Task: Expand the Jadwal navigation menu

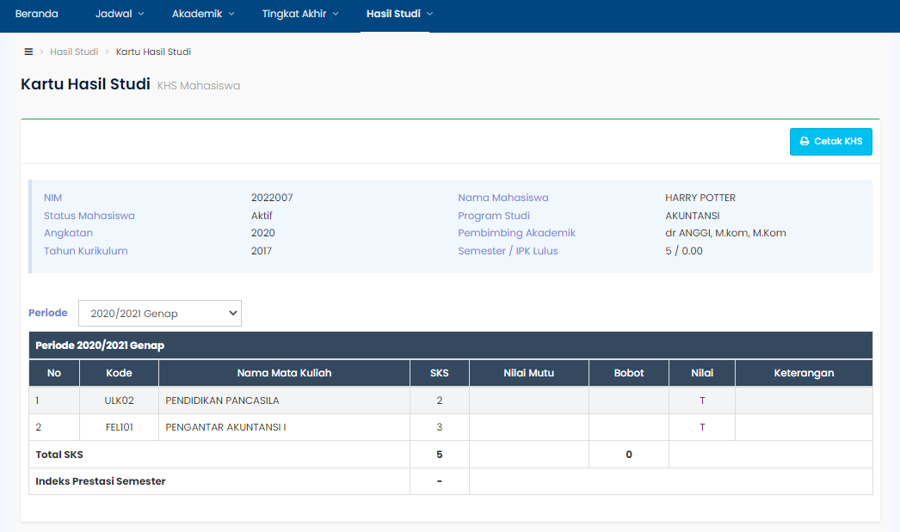Action: click(x=120, y=14)
